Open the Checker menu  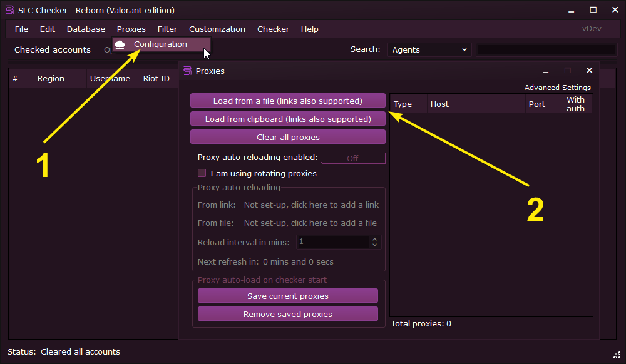pyautogui.click(x=273, y=29)
